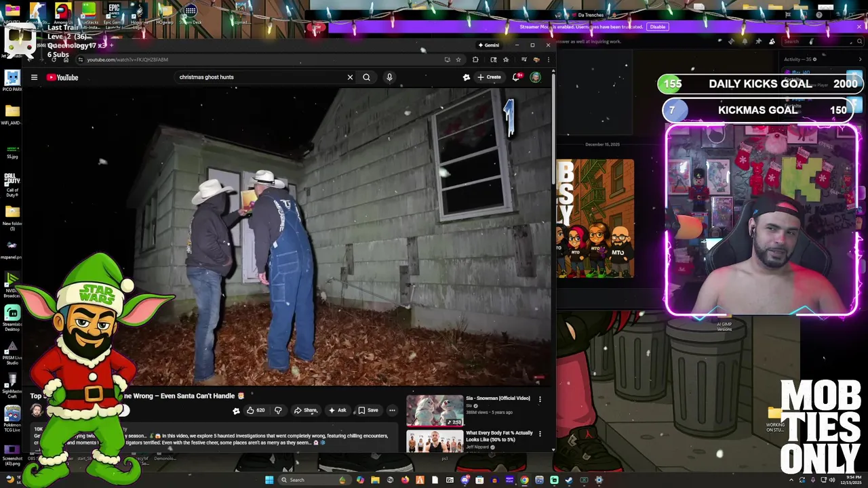Open Discord help question mark icon

tap(819, 15)
